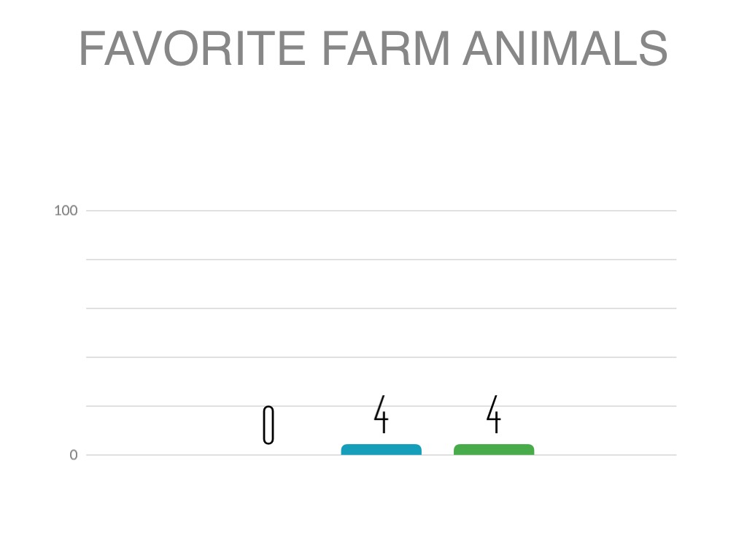Image resolution: width=747 pixels, height=560 pixels.
Task: Select the small 0 label on the vertical axis
Action: point(74,455)
